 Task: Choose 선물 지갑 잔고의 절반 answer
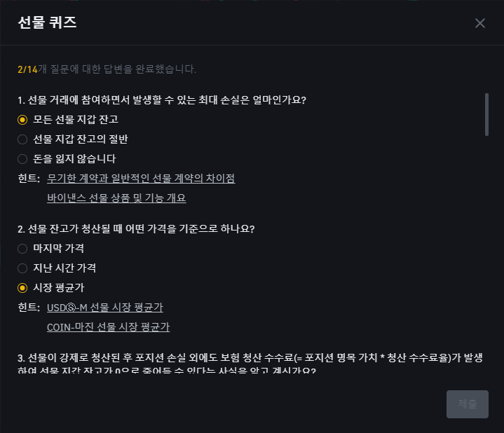(73, 139)
